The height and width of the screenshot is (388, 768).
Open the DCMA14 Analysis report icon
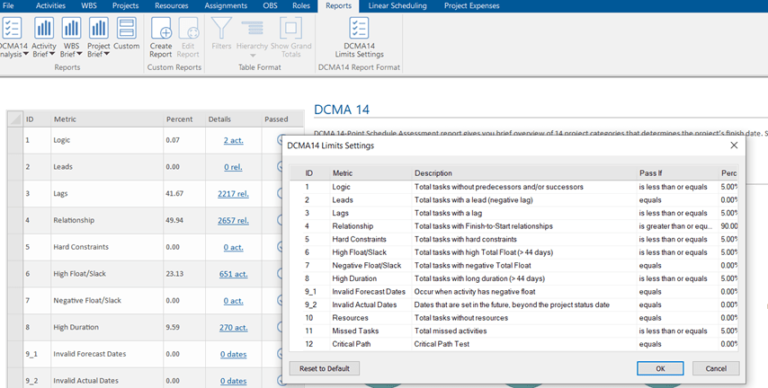pos(12,28)
